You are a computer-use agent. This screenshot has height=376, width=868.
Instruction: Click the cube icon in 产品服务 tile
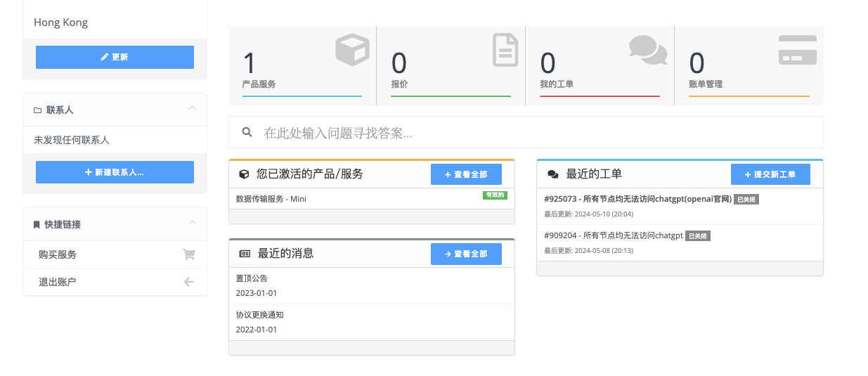point(351,50)
